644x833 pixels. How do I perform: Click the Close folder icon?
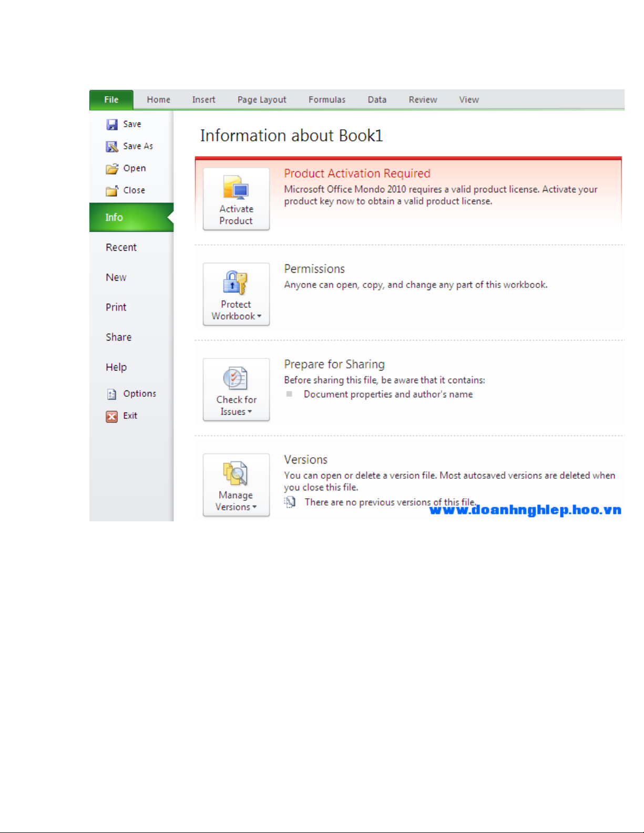coord(112,191)
